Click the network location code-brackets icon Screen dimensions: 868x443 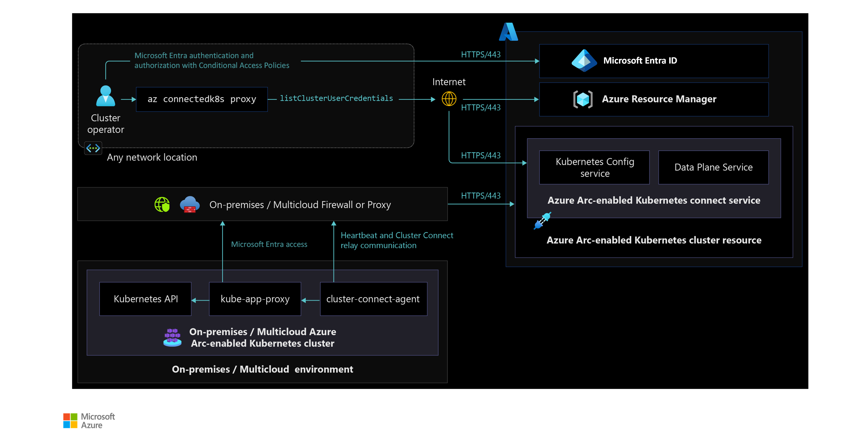[x=93, y=148]
